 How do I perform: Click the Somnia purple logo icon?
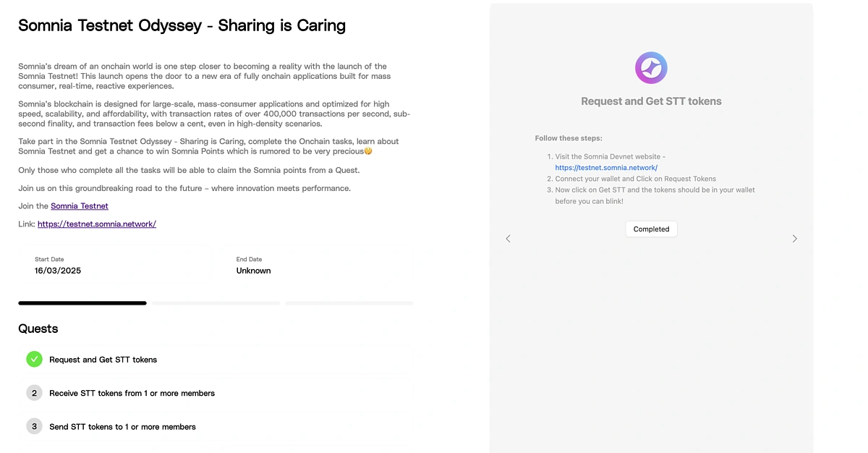[x=651, y=68]
